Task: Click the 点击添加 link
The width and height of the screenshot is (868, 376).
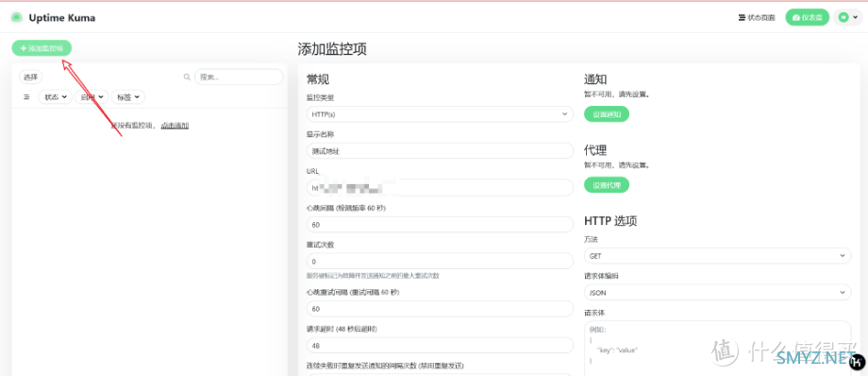Action: click(175, 126)
